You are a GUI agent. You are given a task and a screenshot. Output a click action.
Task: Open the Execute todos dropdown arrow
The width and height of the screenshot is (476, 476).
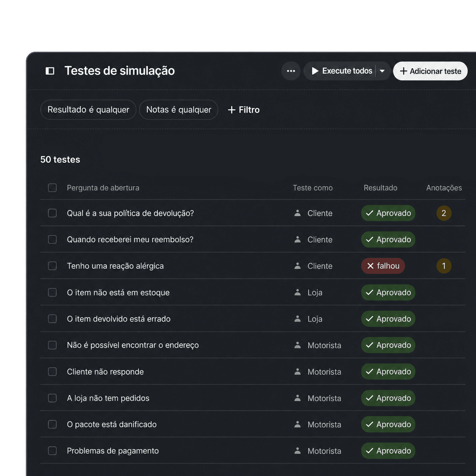(x=382, y=71)
